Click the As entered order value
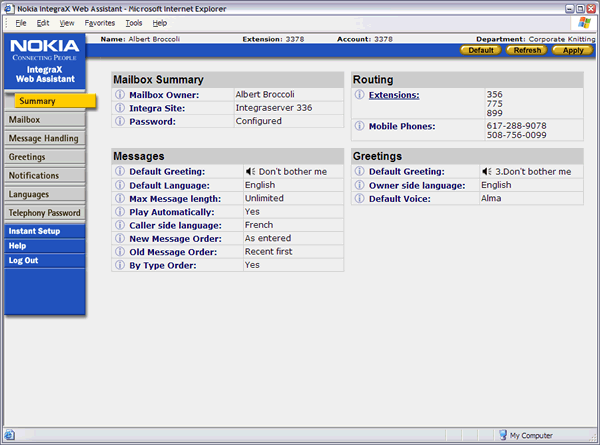This screenshot has width=600, height=445. (268, 238)
